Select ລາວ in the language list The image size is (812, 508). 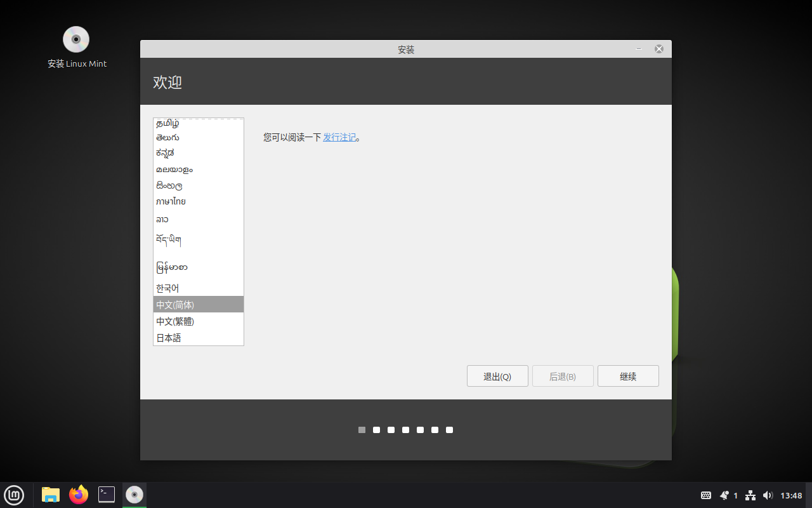coord(199,219)
